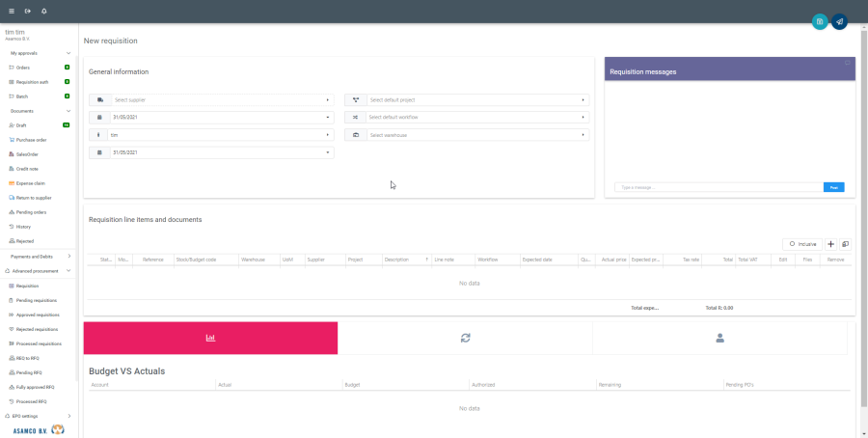Open the user person icon tab
This screenshot has height=438, width=868.
coord(719,338)
